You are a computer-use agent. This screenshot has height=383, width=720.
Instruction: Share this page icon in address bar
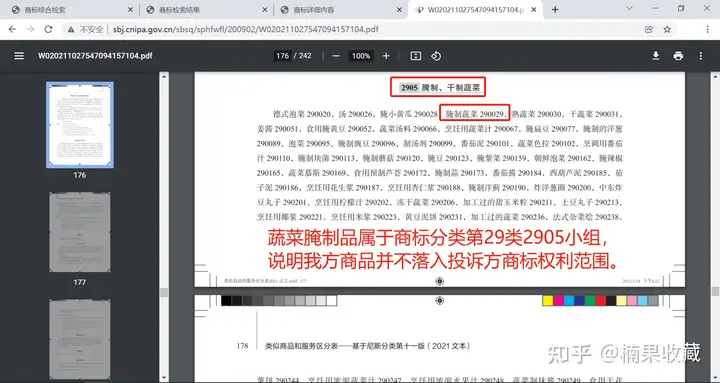click(x=649, y=29)
